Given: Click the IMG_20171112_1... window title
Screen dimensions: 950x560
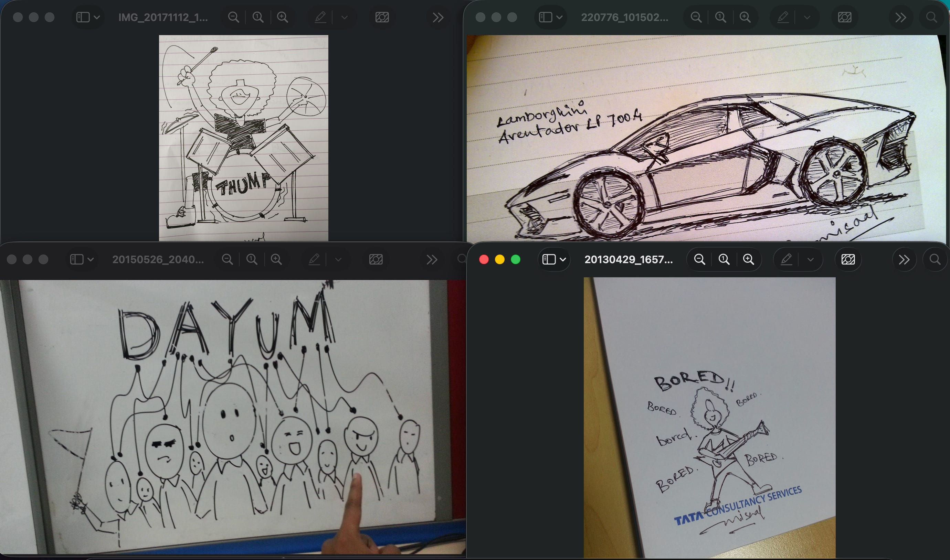Looking at the screenshot, I should click(163, 17).
